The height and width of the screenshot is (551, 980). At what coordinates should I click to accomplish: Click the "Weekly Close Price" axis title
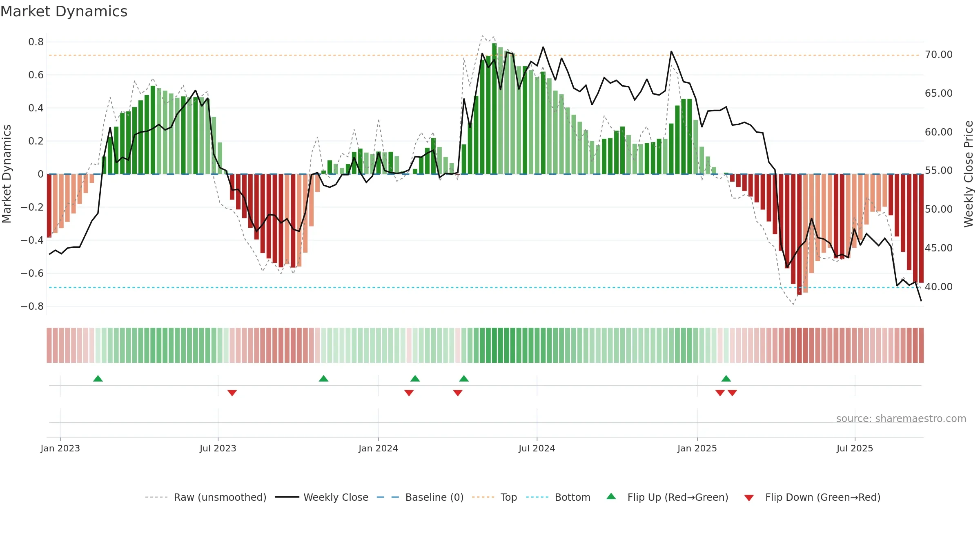969,174
